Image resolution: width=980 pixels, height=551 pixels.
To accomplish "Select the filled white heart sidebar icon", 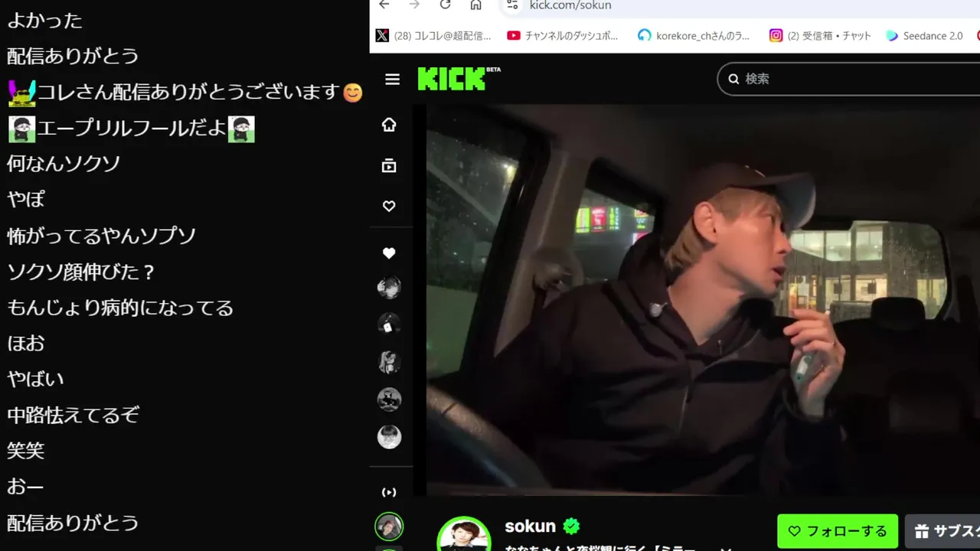I will (389, 253).
